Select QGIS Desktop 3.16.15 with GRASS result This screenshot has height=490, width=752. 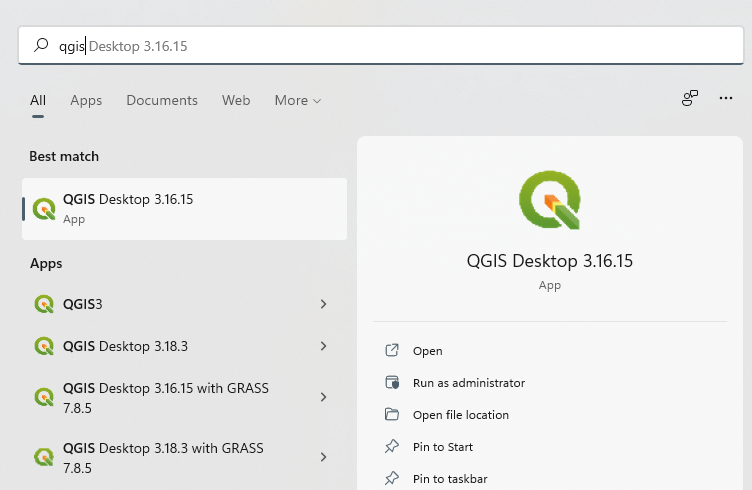[184, 397]
